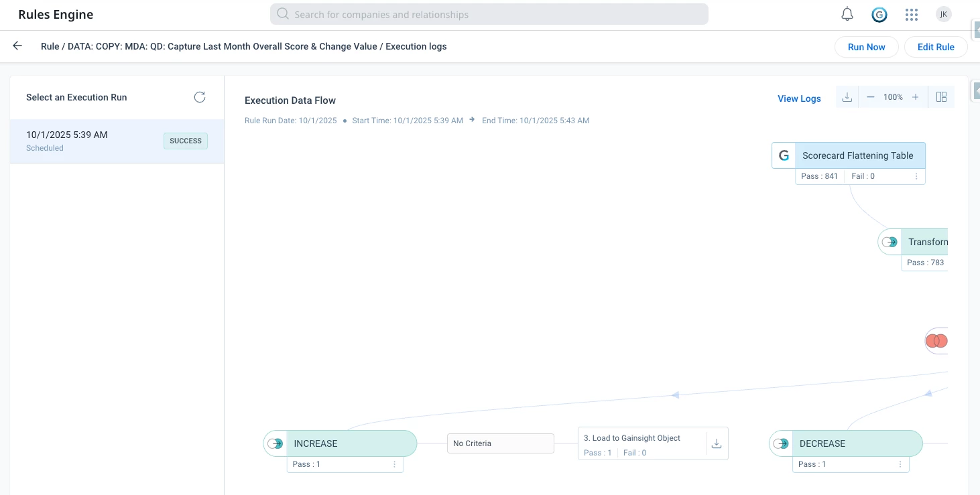Open the DECREASE node options menu
Screen dimensions: 980x495
pyautogui.click(x=900, y=464)
